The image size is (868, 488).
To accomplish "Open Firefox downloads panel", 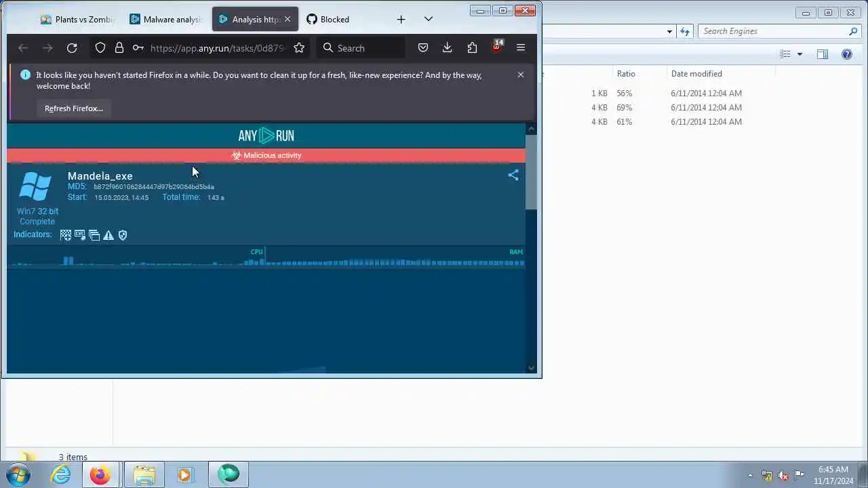I will click(x=448, y=48).
